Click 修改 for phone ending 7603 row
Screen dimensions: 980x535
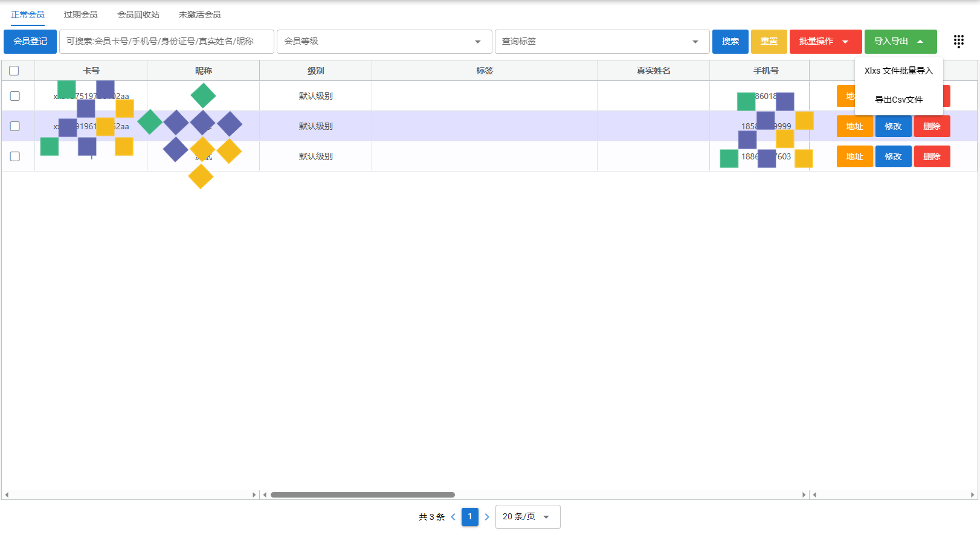[x=893, y=156]
